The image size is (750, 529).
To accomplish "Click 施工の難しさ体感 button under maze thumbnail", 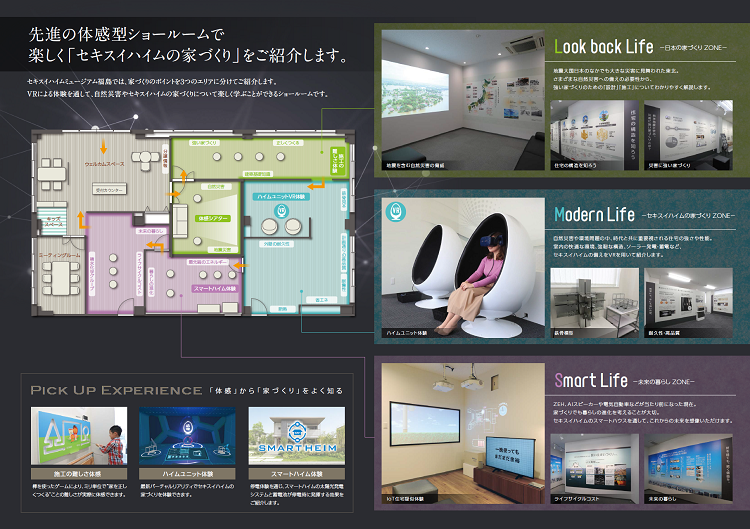I will 79,474.
